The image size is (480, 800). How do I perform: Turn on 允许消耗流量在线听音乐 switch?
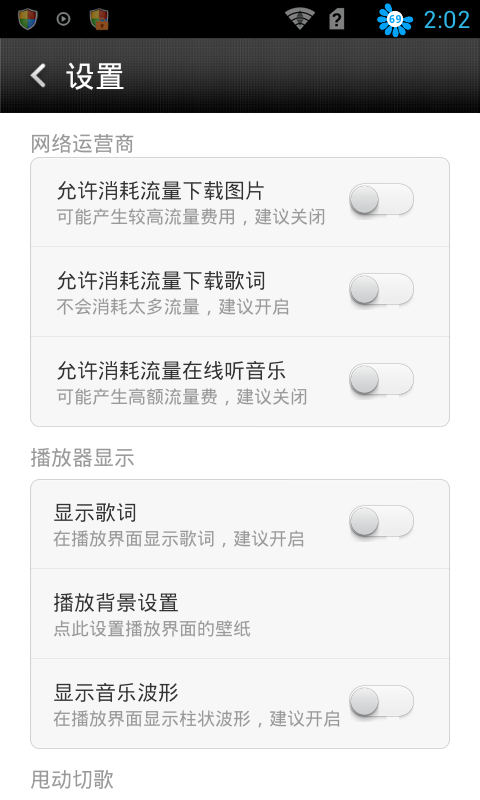(381, 379)
